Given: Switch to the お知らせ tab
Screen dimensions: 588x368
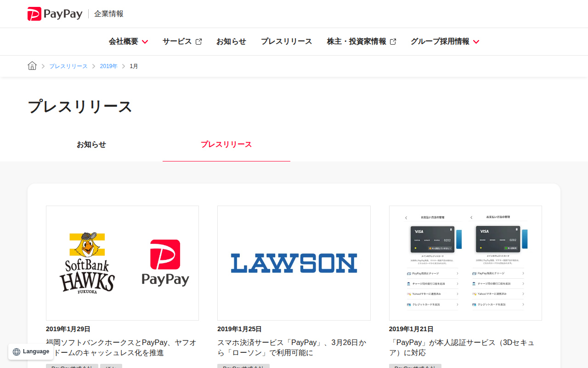Looking at the screenshot, I should tap(91, 144).
